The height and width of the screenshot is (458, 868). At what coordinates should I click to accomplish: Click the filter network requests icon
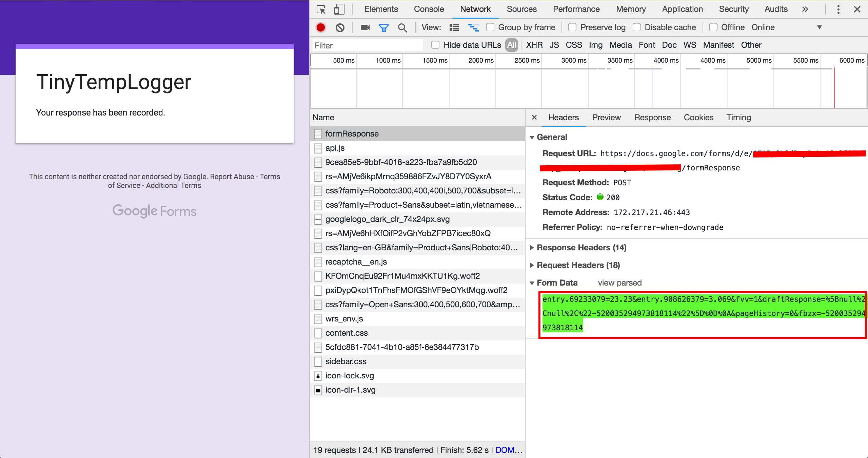click(383, 27)
